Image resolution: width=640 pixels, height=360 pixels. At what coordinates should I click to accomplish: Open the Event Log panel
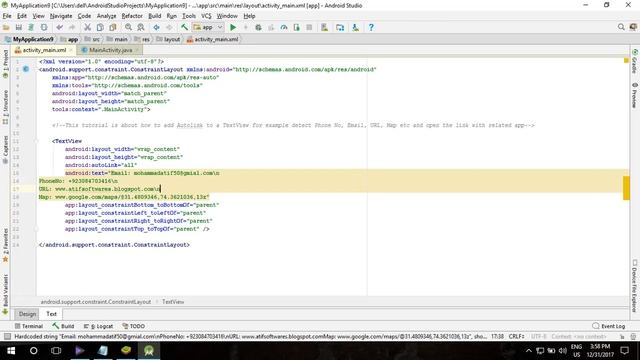pos(609,326)
